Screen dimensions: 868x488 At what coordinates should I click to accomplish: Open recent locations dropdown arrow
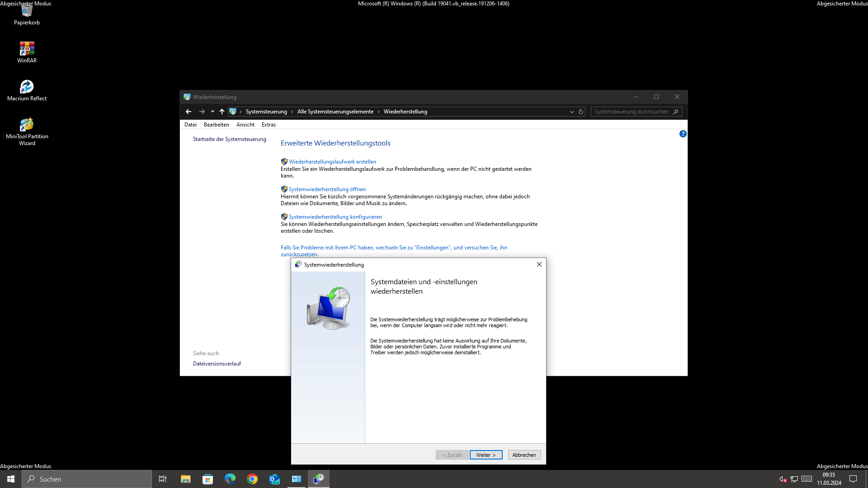212,112
